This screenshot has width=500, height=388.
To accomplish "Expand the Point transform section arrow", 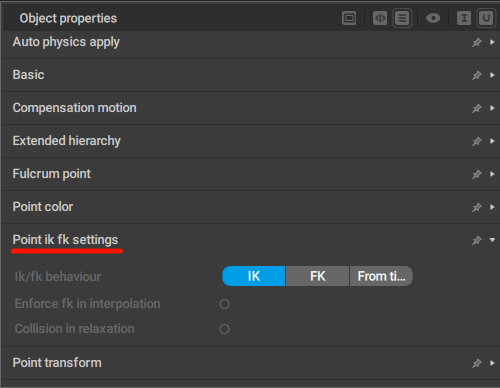I will [x=492, y=363].
